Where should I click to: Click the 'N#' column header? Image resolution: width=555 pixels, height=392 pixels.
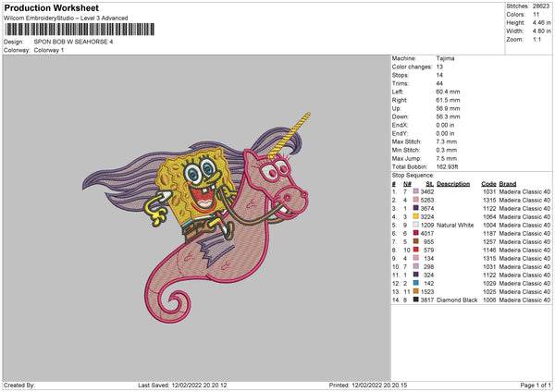coord(407,184)
